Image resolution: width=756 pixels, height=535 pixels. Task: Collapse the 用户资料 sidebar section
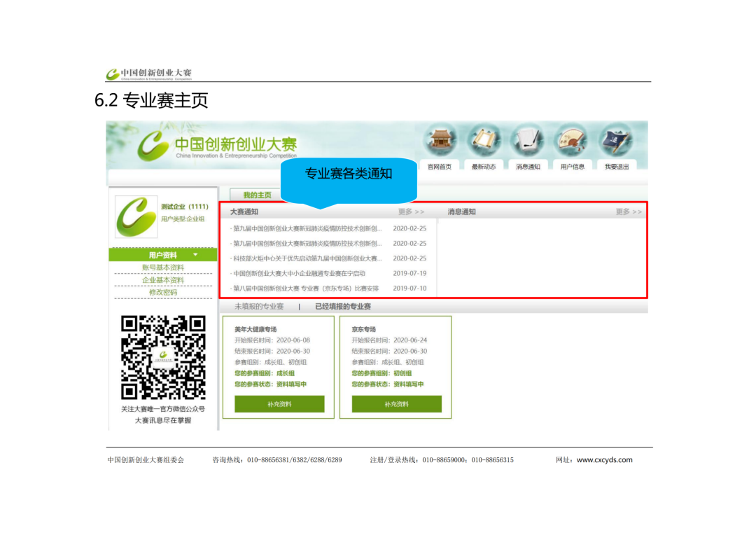[195, 255]
